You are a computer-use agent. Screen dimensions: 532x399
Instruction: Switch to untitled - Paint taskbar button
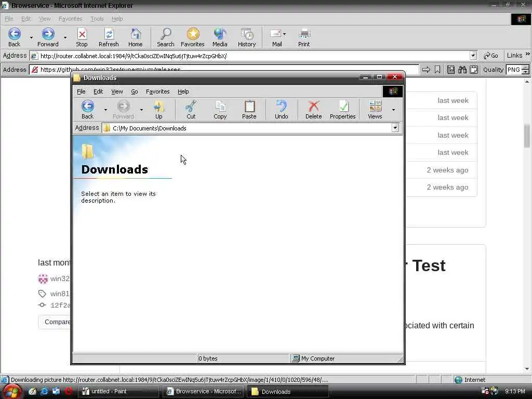(119, 391)
